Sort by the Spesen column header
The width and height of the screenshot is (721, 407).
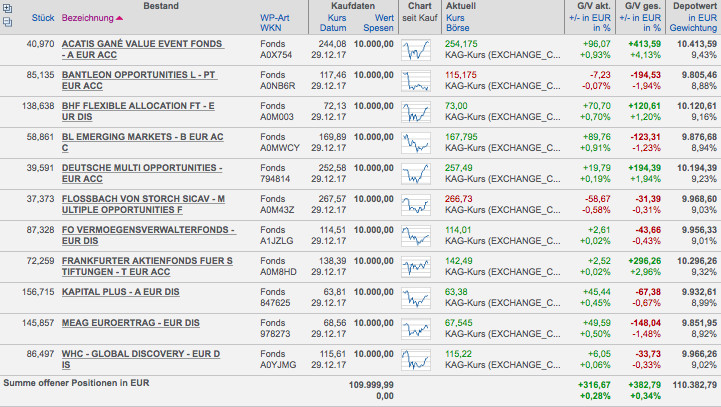tap(378, 28)
